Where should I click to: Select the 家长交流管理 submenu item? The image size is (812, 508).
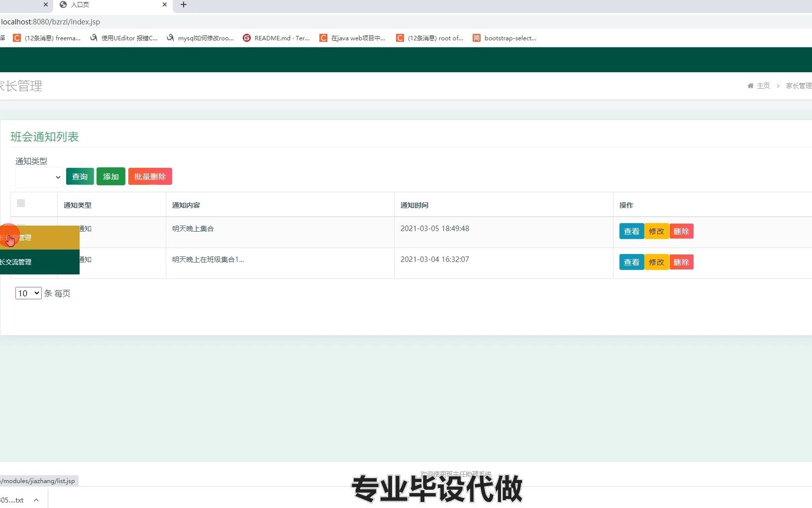click(x=40, y=262)
